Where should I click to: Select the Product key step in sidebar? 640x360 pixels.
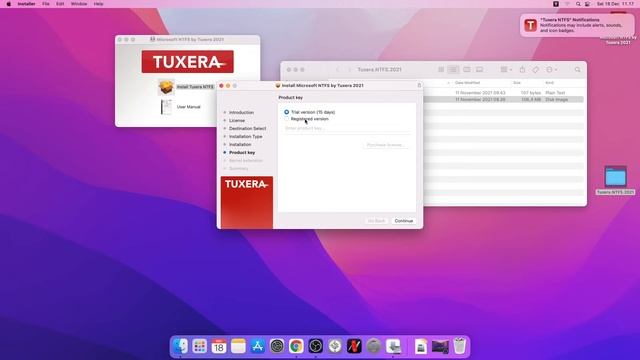[242, 152]
